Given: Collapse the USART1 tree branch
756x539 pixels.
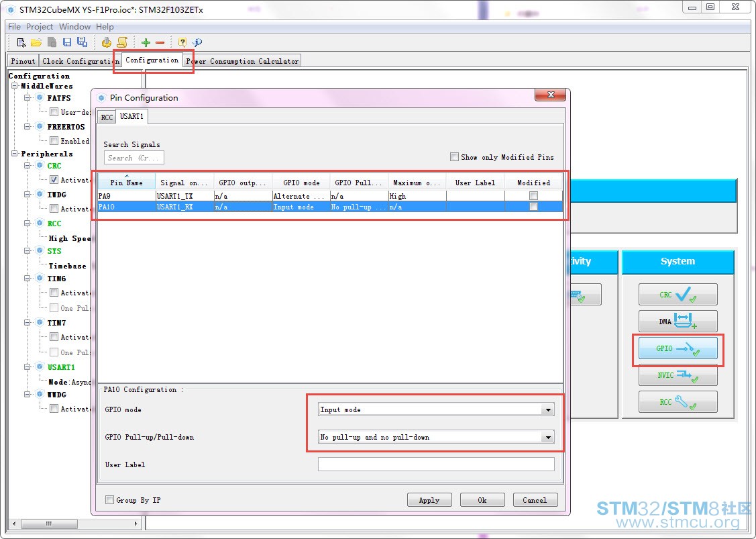Looking at the screenshot, I should click(x=28, y=366).
